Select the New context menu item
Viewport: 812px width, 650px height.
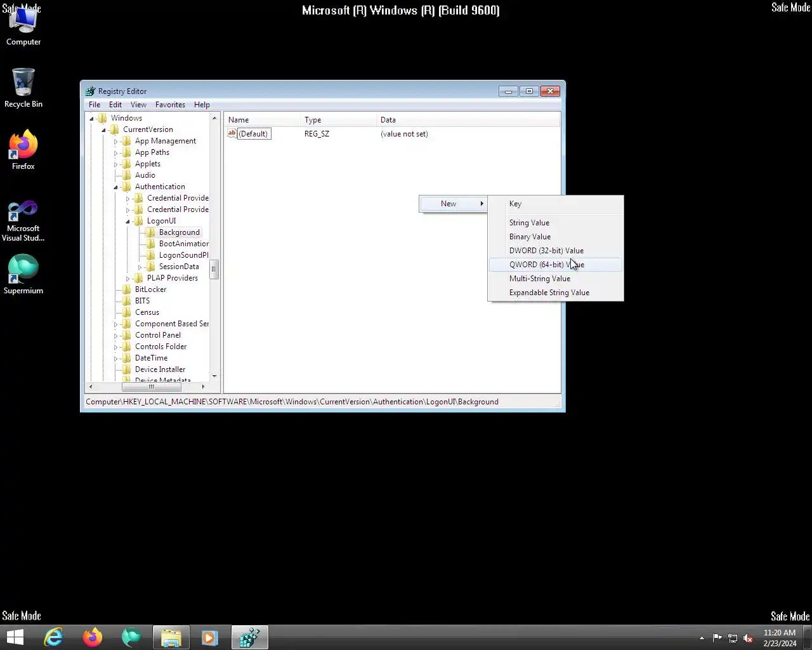point(454,204)
